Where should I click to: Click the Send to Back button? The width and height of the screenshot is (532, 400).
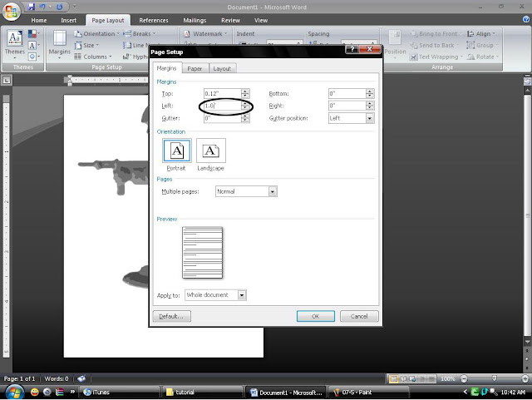(434, 45)
